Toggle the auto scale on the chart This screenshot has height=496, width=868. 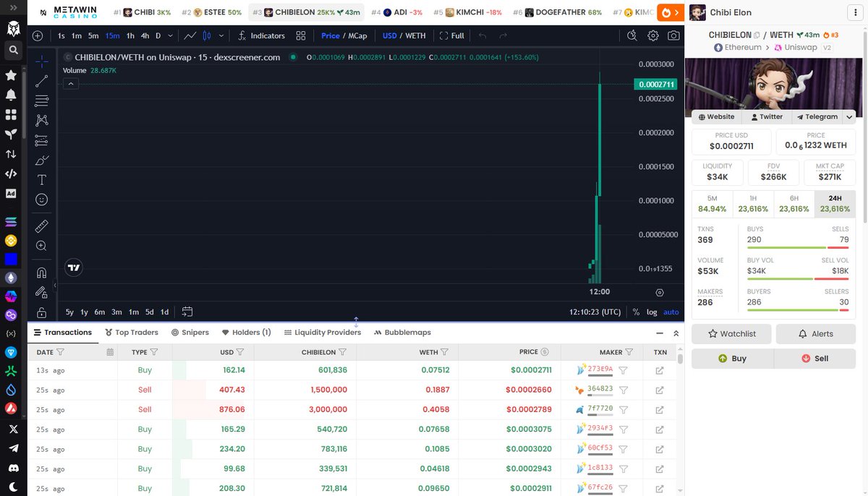[671, 312]
